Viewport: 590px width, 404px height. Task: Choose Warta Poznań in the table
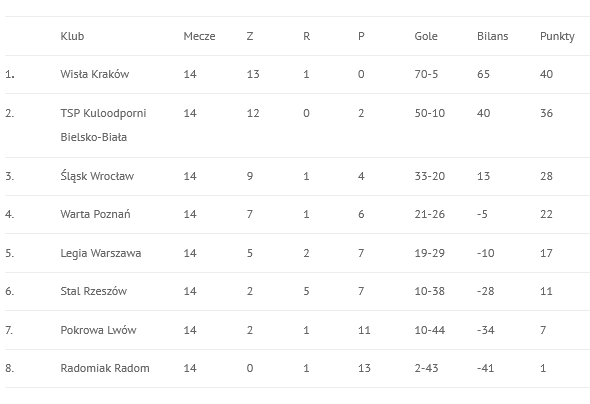coord(95,214)
